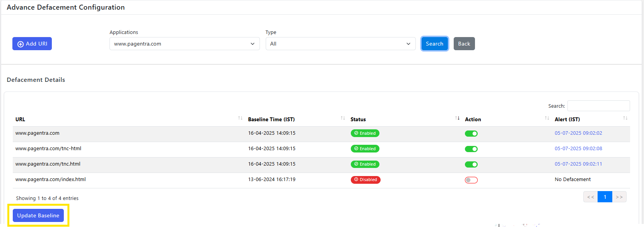
Task: Select page 1 in pagination
Action: coord(605,197)
